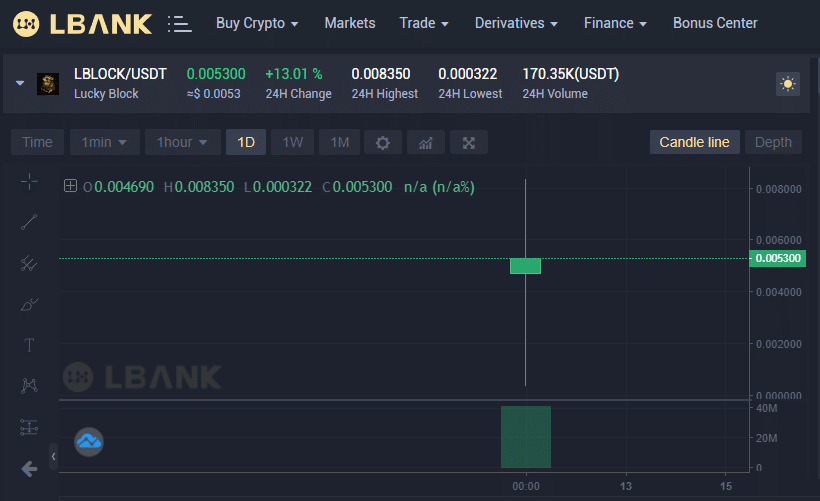This screenshot has height=501, width=820.
Task: Switch to the 1M interval
Action: tap(339, 142)
